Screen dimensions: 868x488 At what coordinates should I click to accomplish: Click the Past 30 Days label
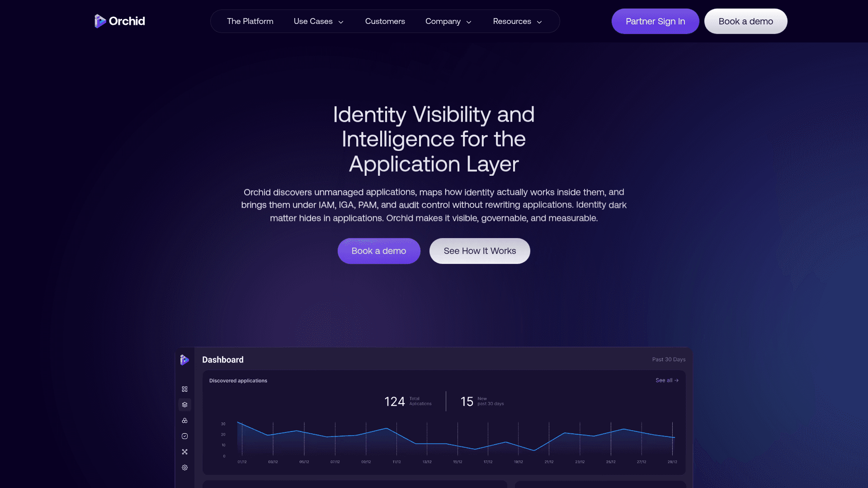pyautogui.click(x=669, y=360)
